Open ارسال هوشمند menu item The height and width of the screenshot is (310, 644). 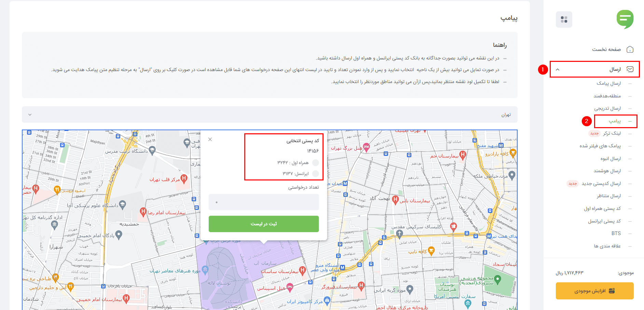(607, 171)
